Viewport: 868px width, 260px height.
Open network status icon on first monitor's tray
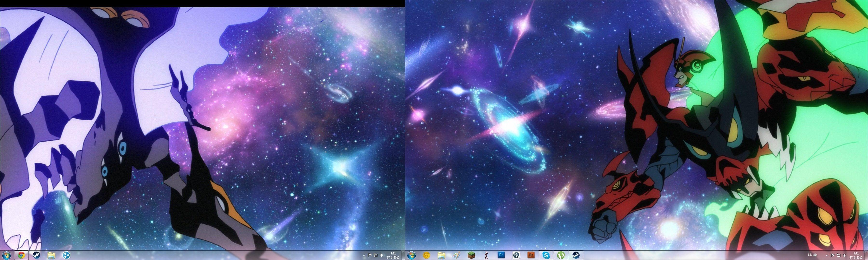(376, 255)
